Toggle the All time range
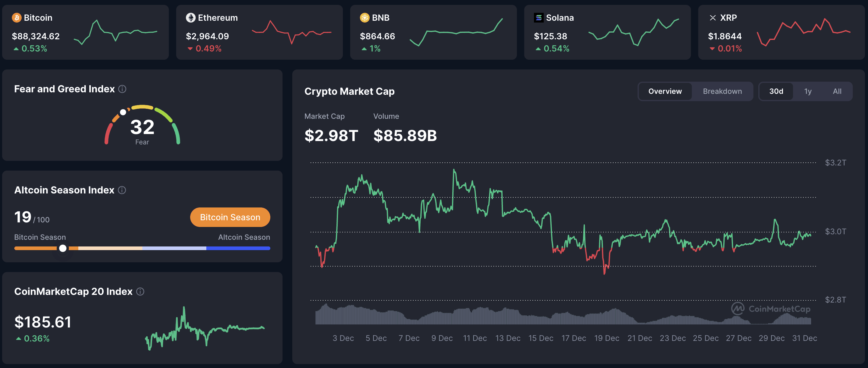868x368 pixels. [x=837, y=91]
